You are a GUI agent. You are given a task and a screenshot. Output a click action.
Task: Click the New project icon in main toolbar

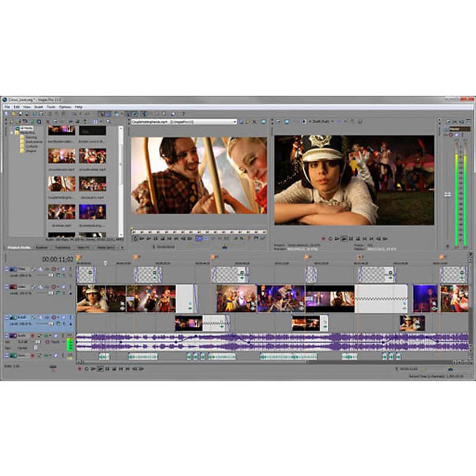6,114
